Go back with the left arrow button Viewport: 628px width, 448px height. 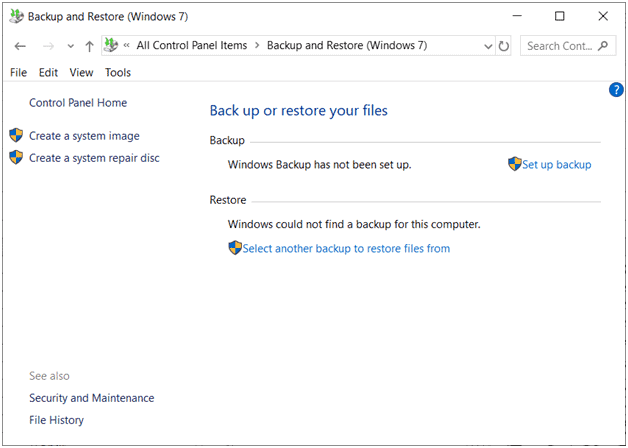pos(20,46)
